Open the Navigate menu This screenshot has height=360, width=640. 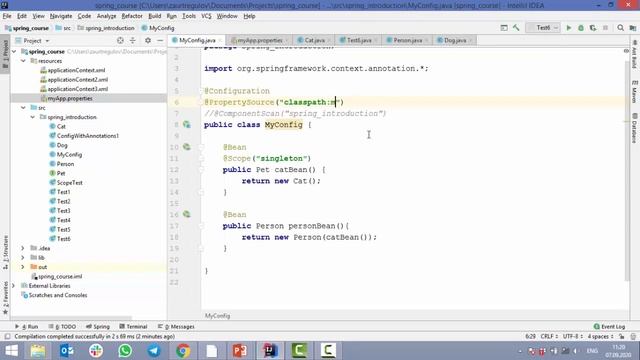(61, 16)
